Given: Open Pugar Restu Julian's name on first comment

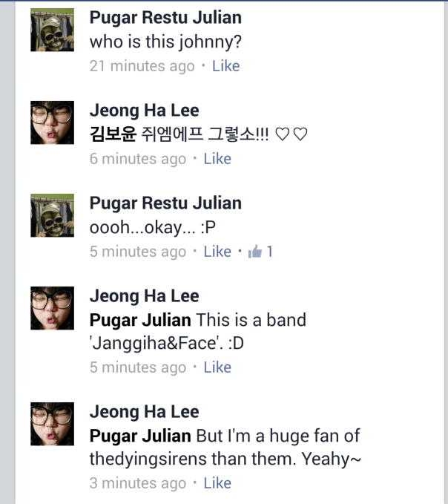Looking at the screenshot, I should tap(165, 18).
